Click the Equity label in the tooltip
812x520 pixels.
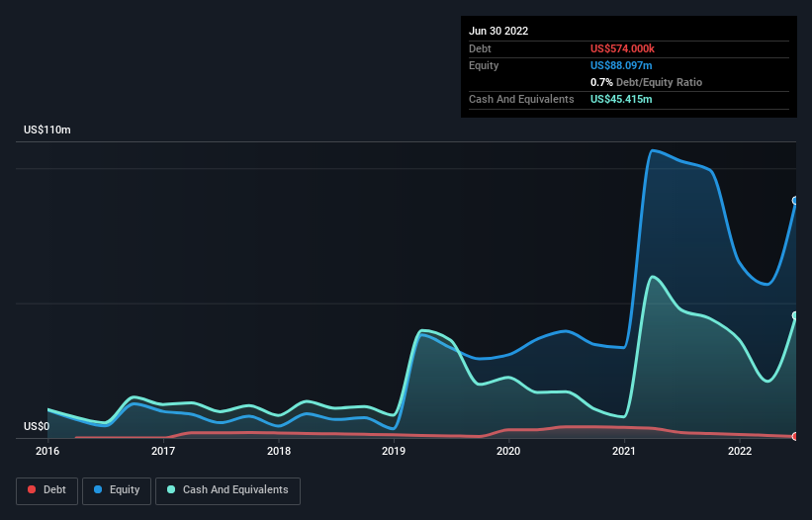click(x=484, y=65)
